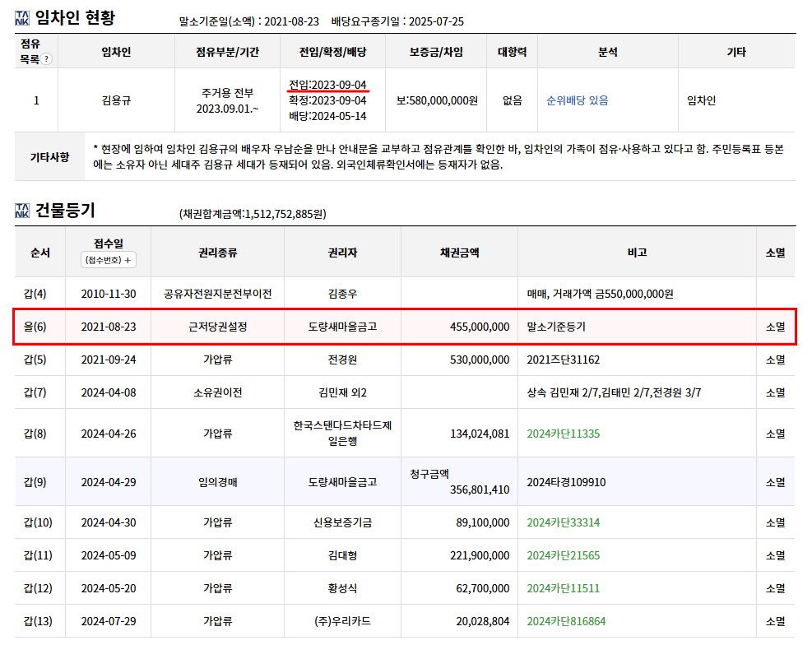Screen dimensions: 812x645
Task: Open case link 2024카단11335
Action: click(x=564, y=434)
